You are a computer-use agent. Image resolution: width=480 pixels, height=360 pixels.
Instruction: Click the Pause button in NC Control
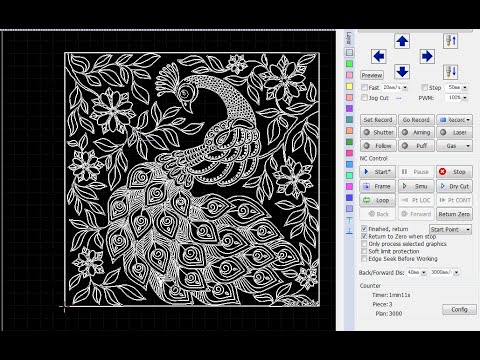(x=416, y=172)
